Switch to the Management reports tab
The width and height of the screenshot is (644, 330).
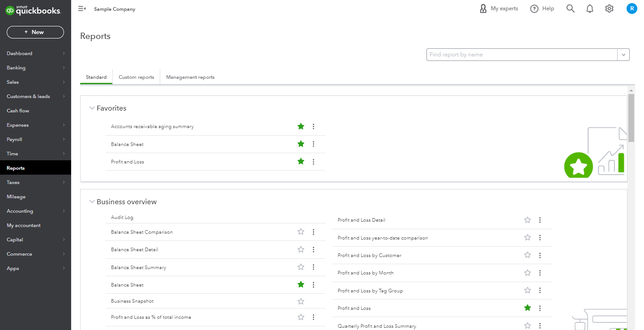[x=190, y=77]
